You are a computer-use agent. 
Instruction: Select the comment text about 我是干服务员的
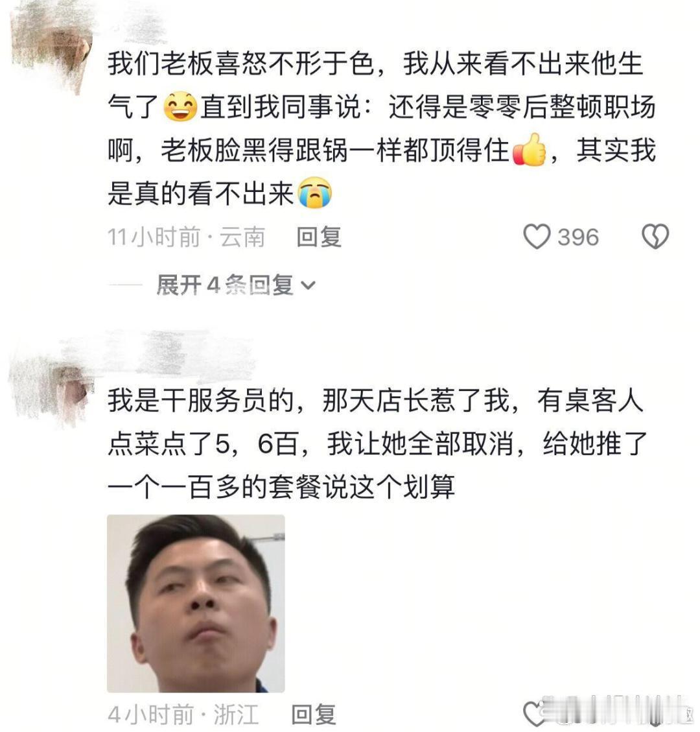(377, 443)
